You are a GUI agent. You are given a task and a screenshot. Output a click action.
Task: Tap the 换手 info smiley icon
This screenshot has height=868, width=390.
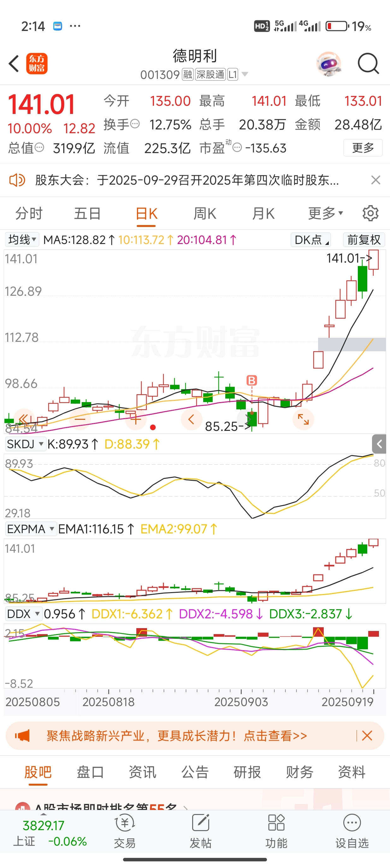[x=135, y=124]
